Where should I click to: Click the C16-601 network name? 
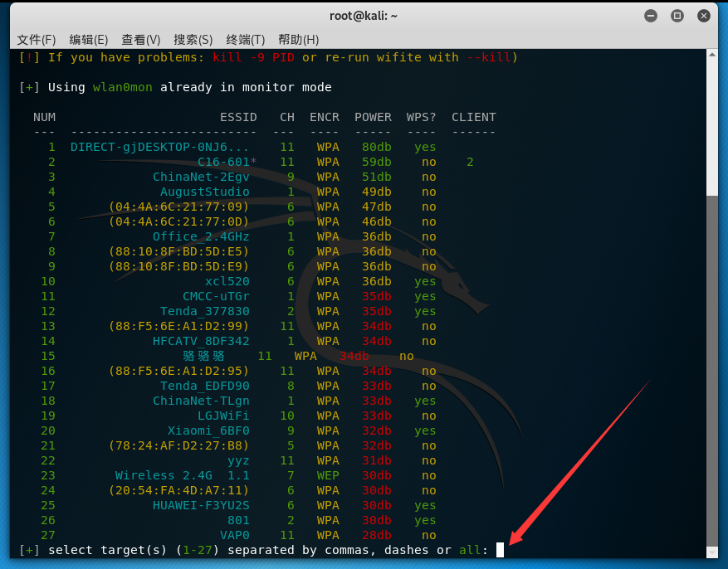pos(224,163)
